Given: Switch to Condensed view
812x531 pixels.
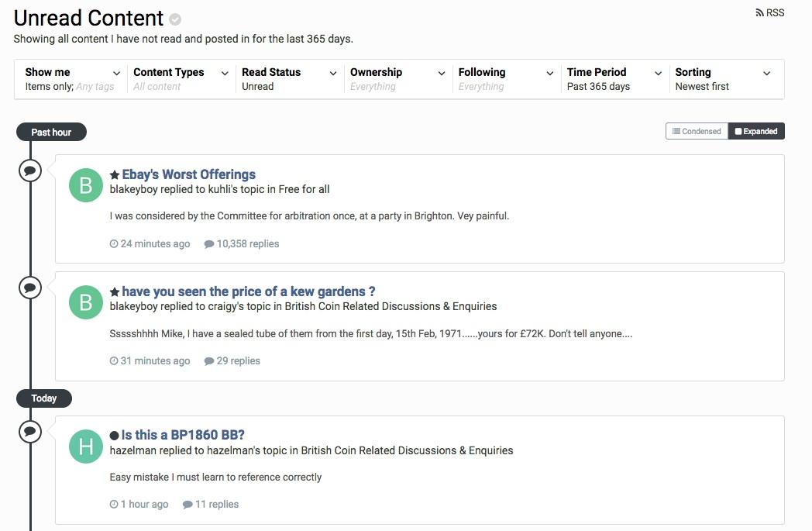Looking at the screenshot, I should click(697, 132).
